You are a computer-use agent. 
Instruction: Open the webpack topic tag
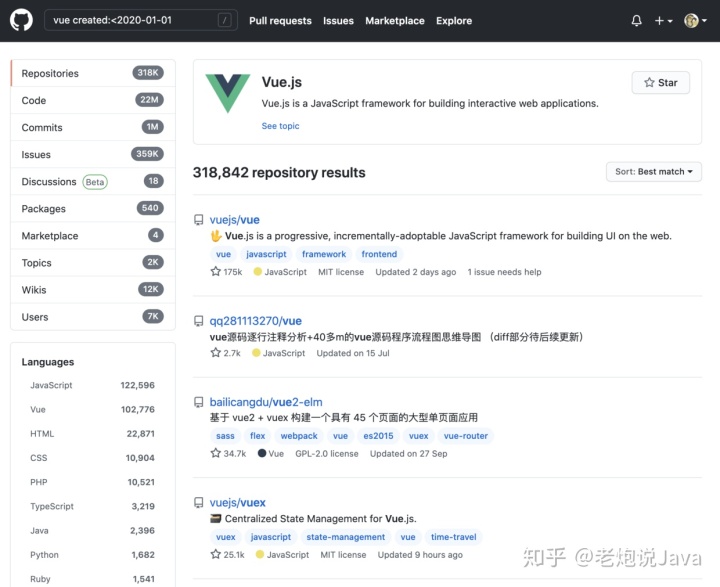299,436
